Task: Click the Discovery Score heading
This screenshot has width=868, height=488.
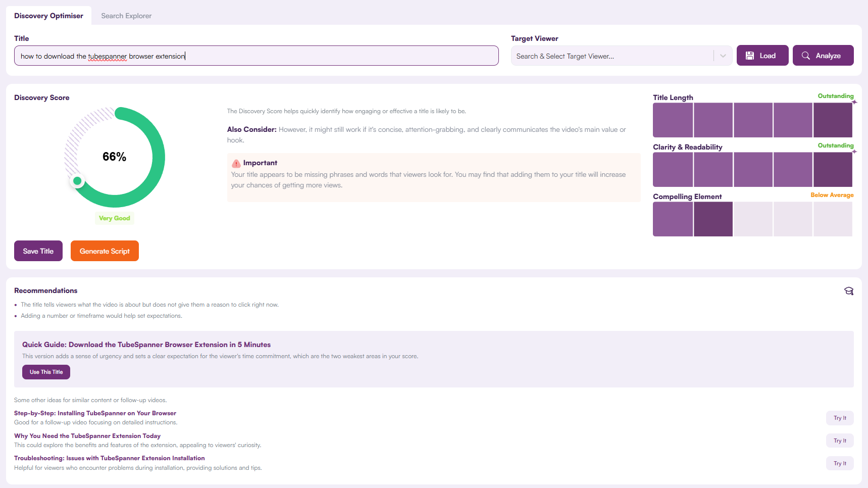Action: 42,97
